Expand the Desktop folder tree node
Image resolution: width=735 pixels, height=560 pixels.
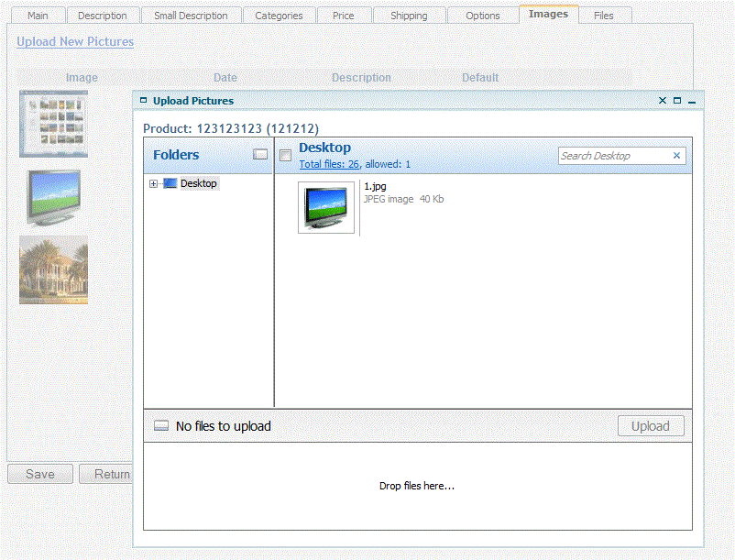pyautogui.click(x=153, y=184)
